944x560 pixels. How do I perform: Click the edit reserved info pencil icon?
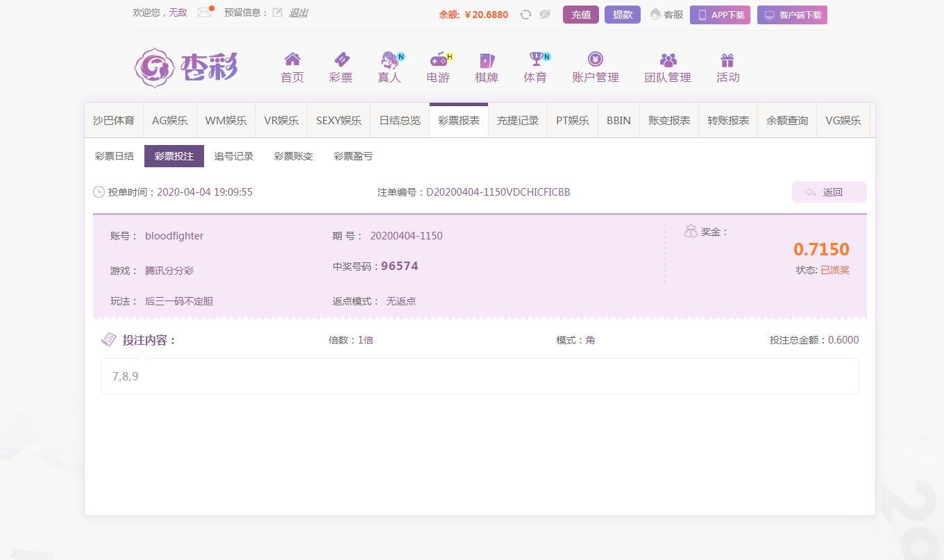[x=278, y=12]
